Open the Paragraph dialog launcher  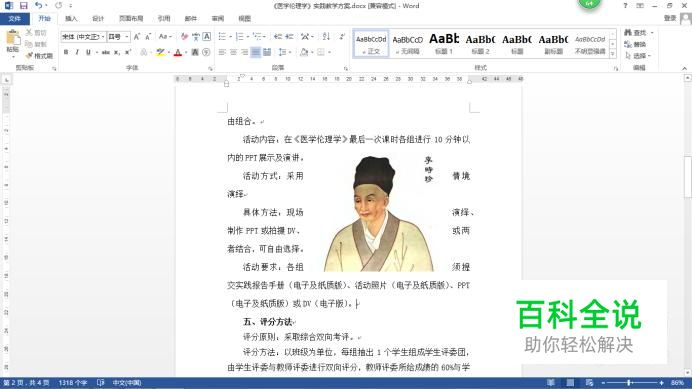click(346, 68)
